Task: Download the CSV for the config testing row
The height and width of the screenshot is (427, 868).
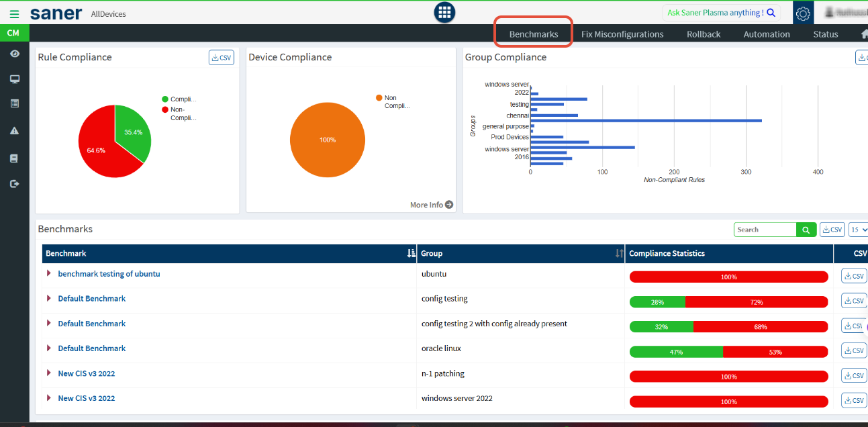Action: click(x=854, y=301)
